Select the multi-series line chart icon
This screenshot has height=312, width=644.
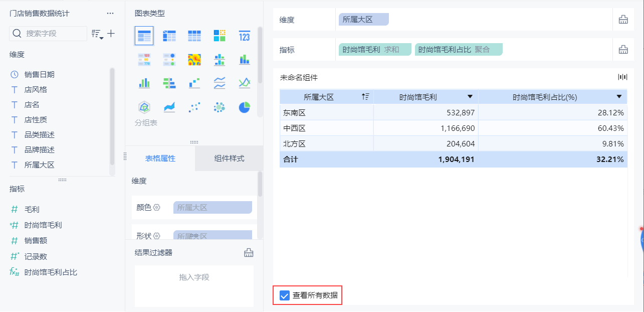[x=245, y=83]
